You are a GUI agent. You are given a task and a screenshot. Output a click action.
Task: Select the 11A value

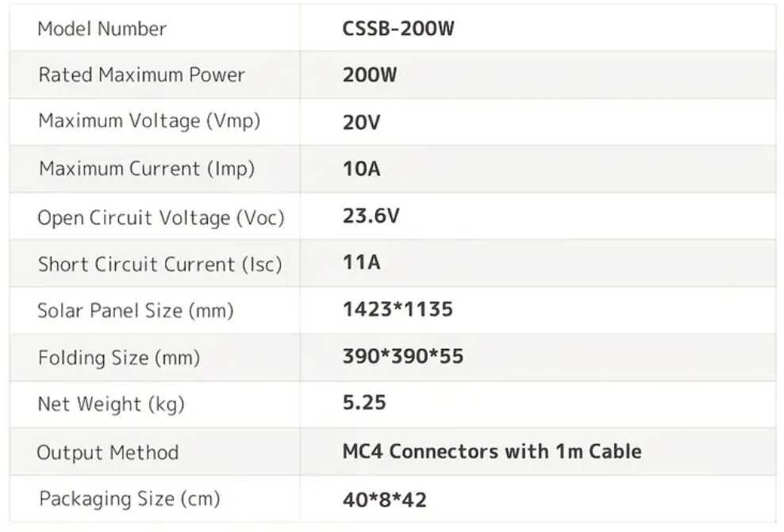pos(361,263)
